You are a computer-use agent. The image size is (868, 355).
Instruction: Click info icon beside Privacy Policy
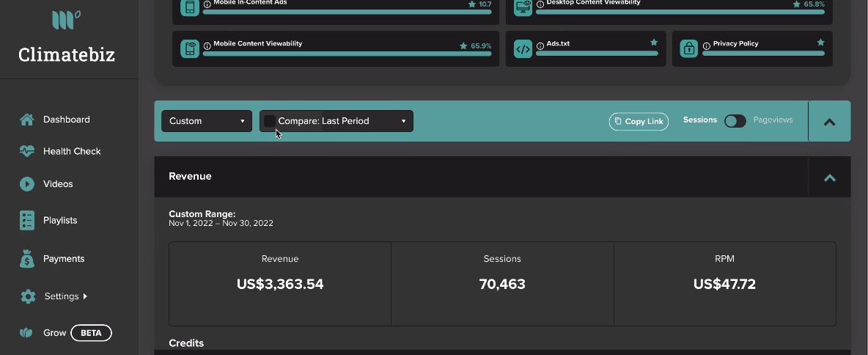coord(707,46)
